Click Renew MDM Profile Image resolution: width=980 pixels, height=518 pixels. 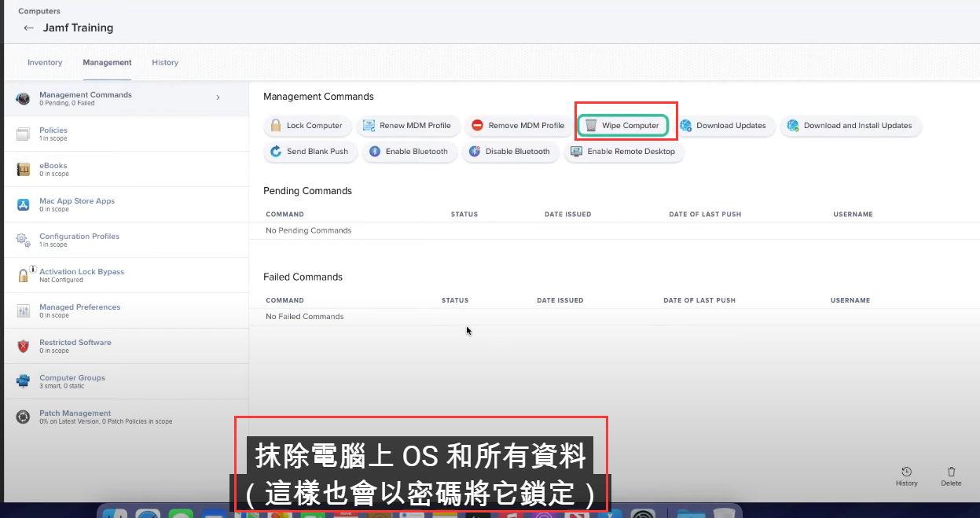(407, 126)
